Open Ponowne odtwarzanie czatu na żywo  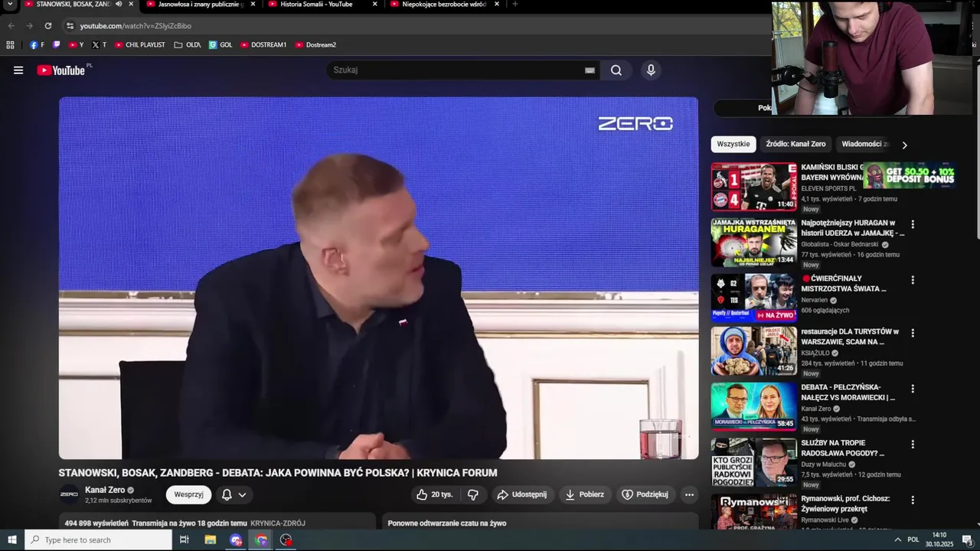447,523
